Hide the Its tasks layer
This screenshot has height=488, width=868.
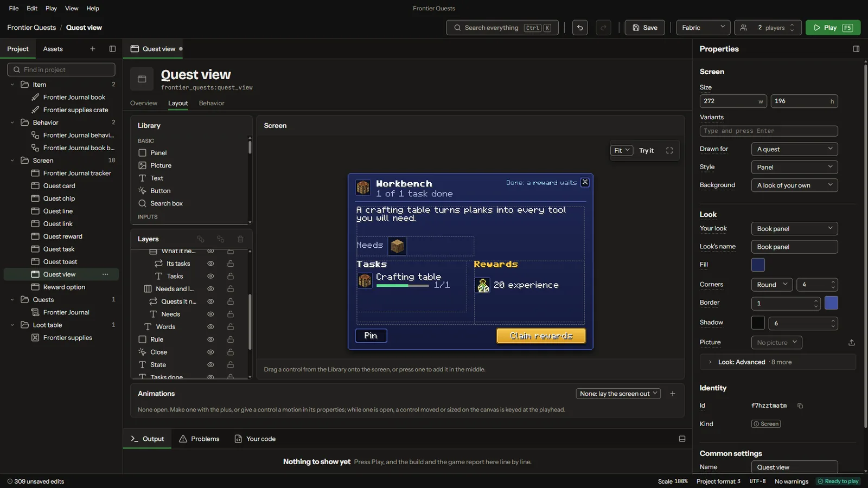tap(210, 264)
